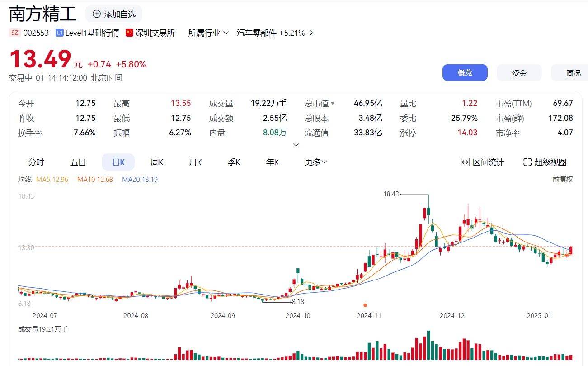The height and width of the screenshot is (366, 588).
Task: Click the 内盘 8.08万 value
Action: pos(276,133)
